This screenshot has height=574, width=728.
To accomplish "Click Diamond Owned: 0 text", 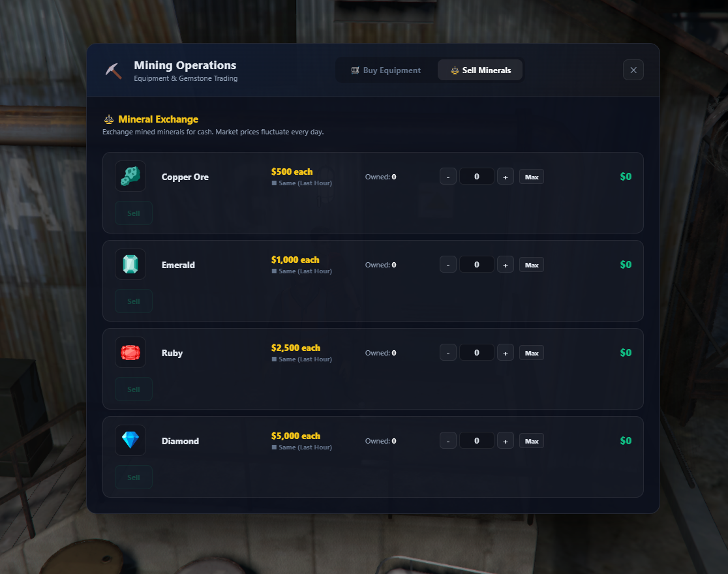I will point(381,441).
